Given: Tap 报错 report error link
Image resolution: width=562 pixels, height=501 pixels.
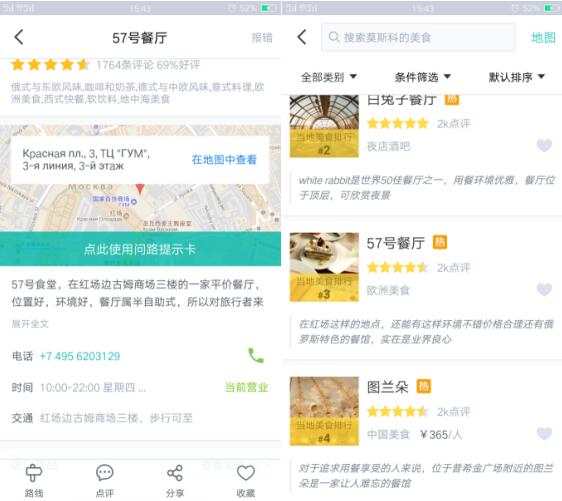Looking at the screenshot, I should tap(262, 37).
